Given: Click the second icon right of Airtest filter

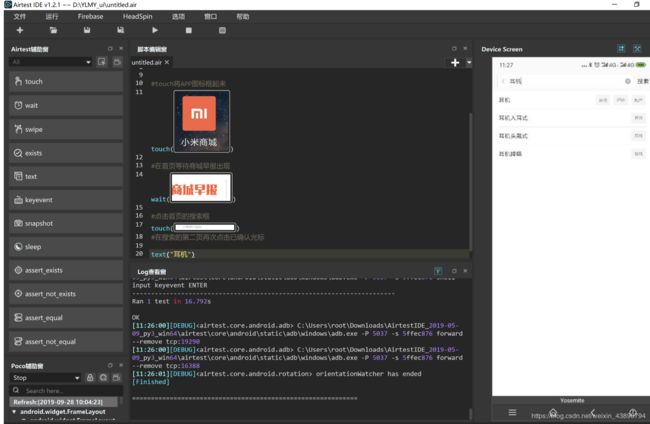Looking at the screenshot, I should [117, 62].
